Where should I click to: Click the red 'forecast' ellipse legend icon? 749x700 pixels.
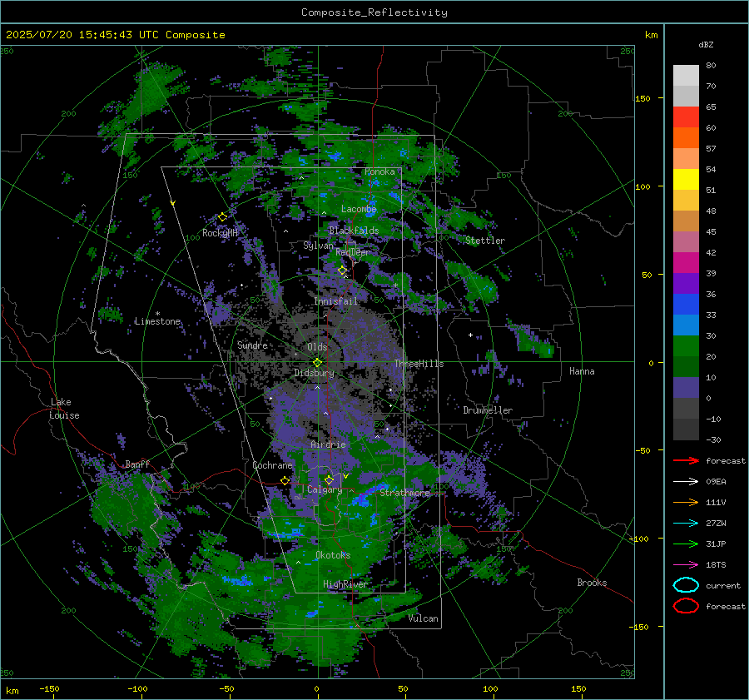tap(686, 606)
